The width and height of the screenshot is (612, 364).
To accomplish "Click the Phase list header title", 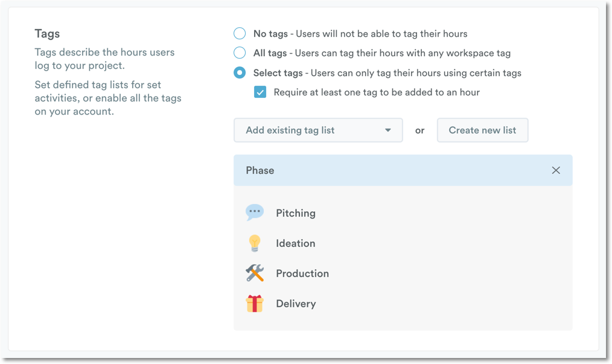I will click(x=260, y=170).
